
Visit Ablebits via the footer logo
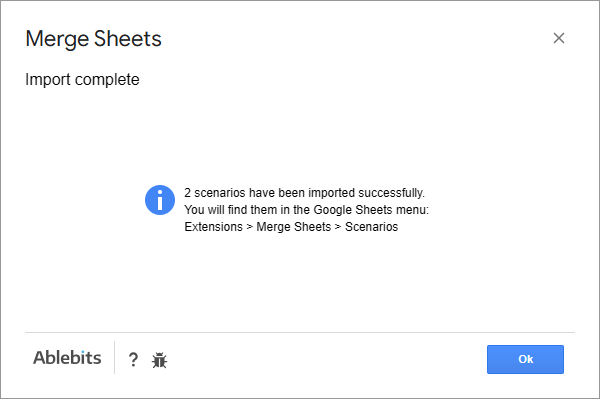pyautogui.click(x=67, y=358)
